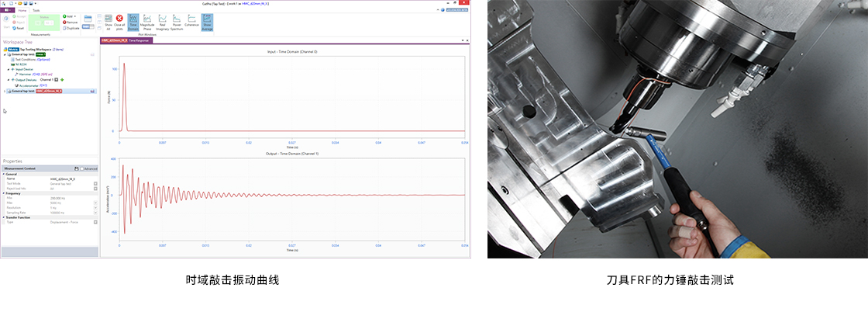Open the Power Spectrum plot

[177, 20]
